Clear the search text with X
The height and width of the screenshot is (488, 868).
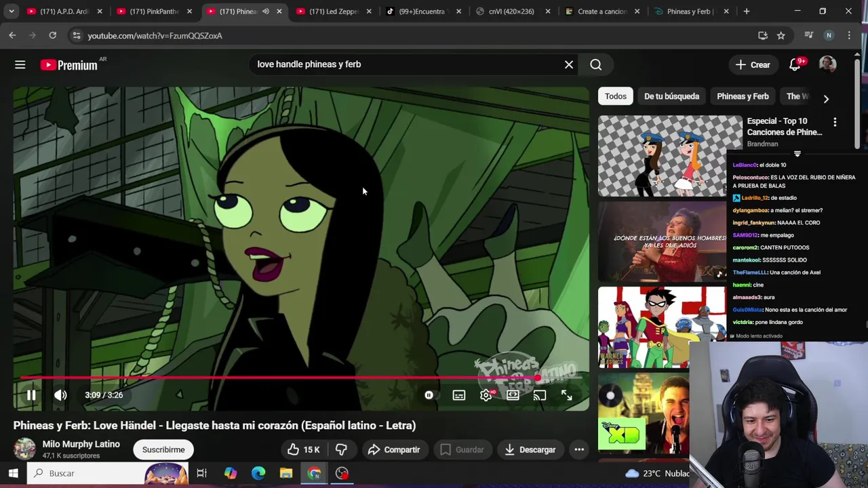569,64
